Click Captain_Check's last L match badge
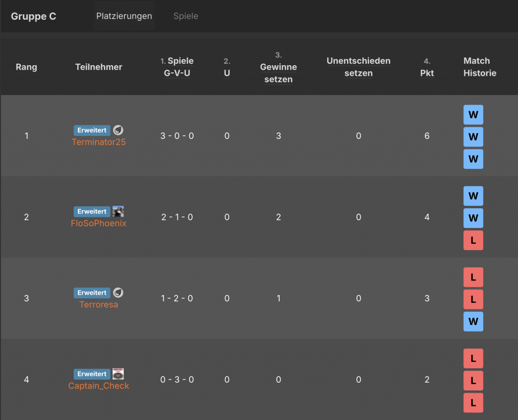 pyautogui.click(x=473, y=403)
